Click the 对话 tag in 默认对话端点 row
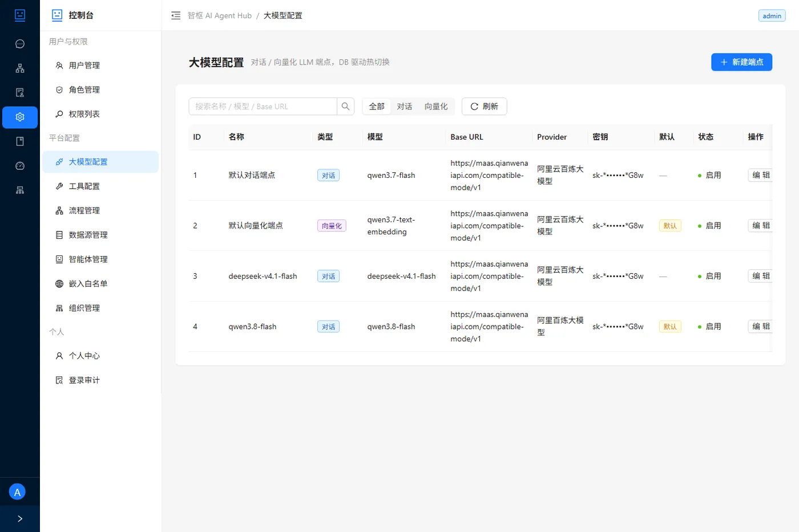 [x=328, y=176]
